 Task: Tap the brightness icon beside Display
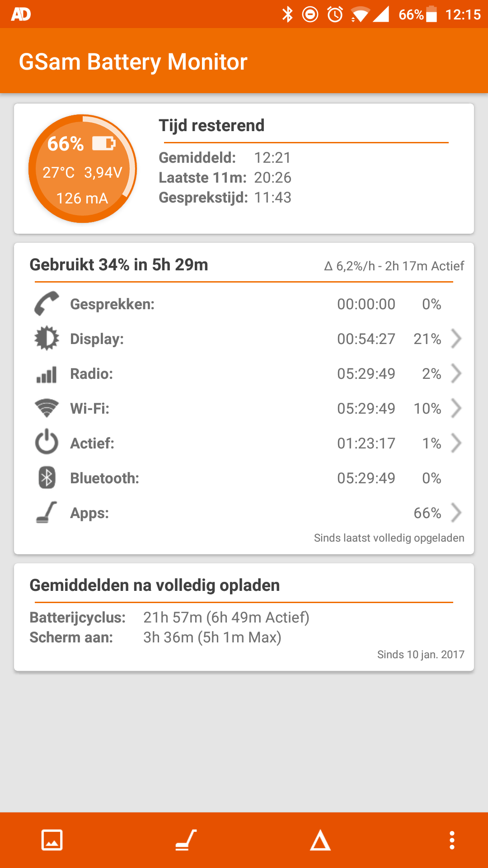pos(47,338)
